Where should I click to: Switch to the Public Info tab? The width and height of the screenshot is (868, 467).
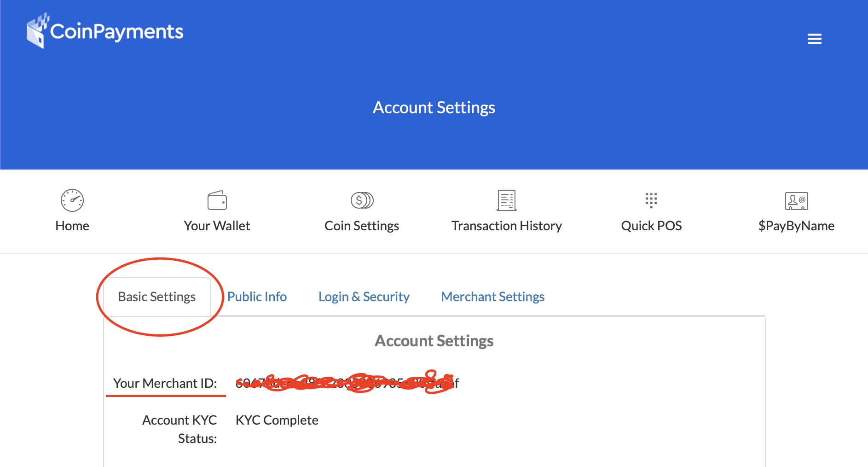(257, 297)
